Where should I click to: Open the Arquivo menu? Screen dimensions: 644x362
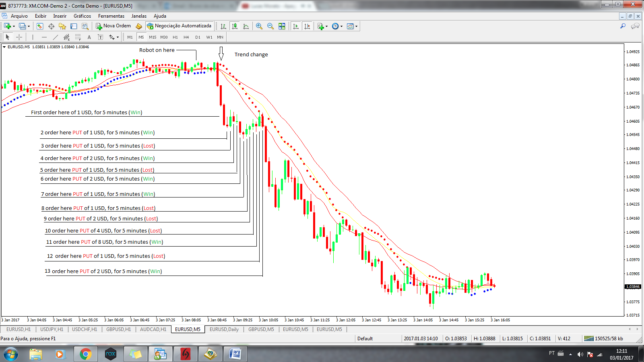(x=19, y=16)
